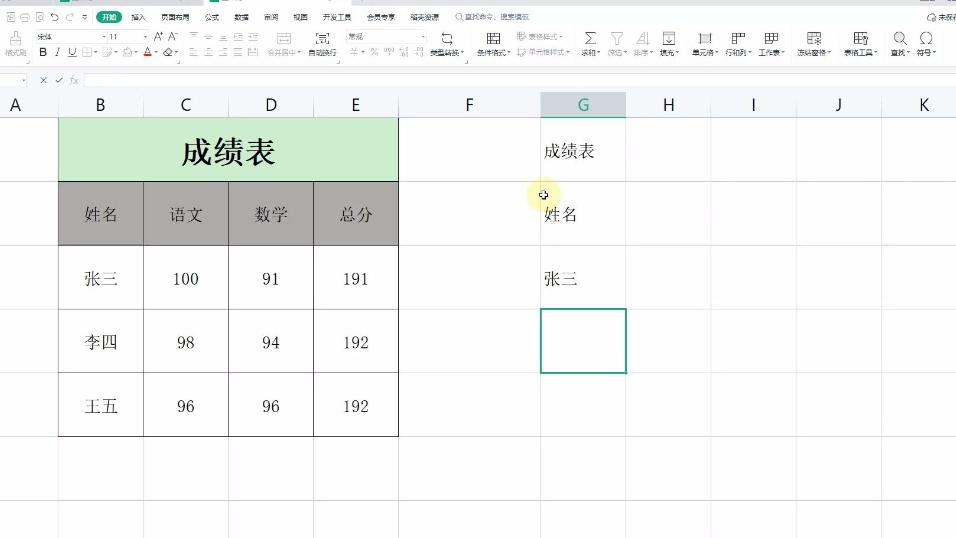Viewport: 956px width, 538px height.
Task: Click cell with value 191
Action: [x=355, y=278]
